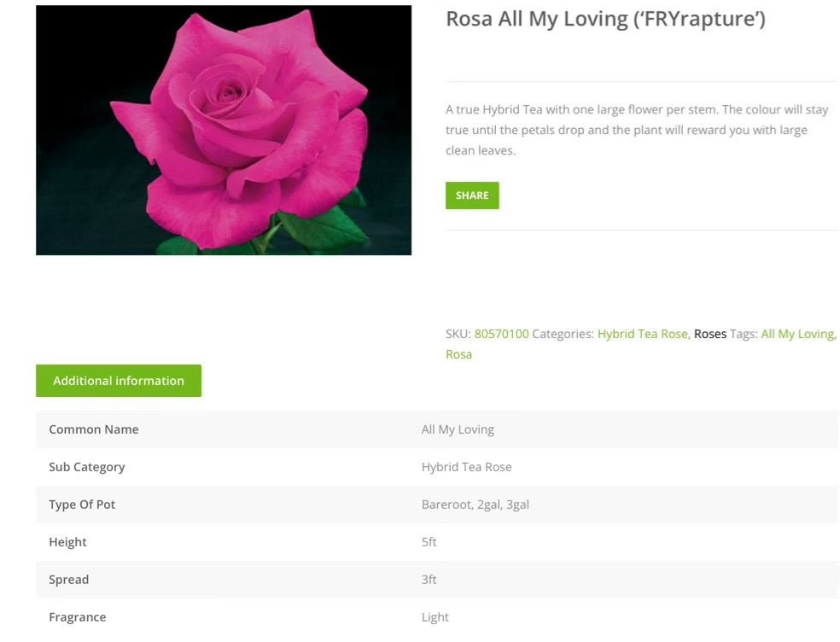Click the Sub Category row label
840x642 pixels.
tap(86, 467)
